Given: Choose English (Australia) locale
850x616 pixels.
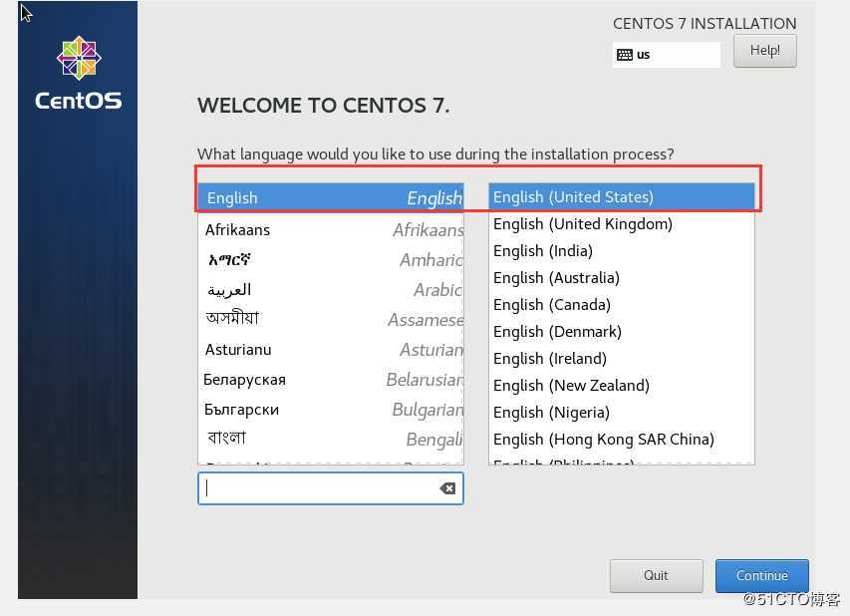Looking at the screenshot, I should 621,278.
